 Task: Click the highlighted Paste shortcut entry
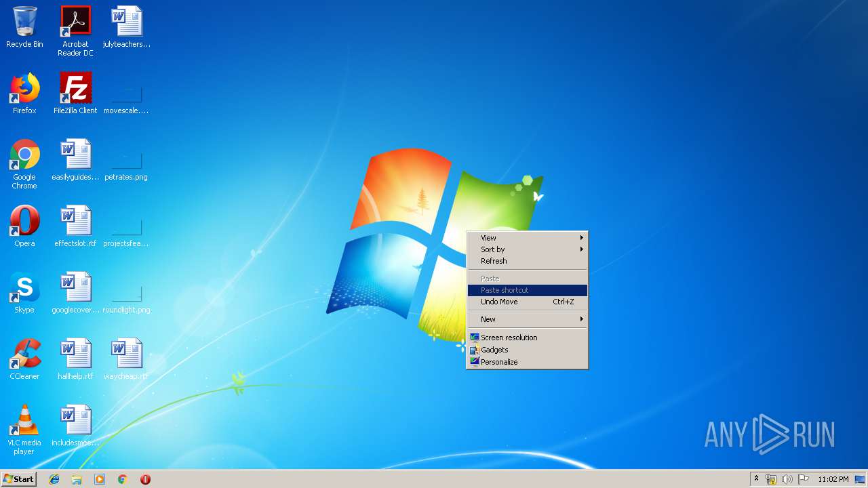tap(528, 290)
